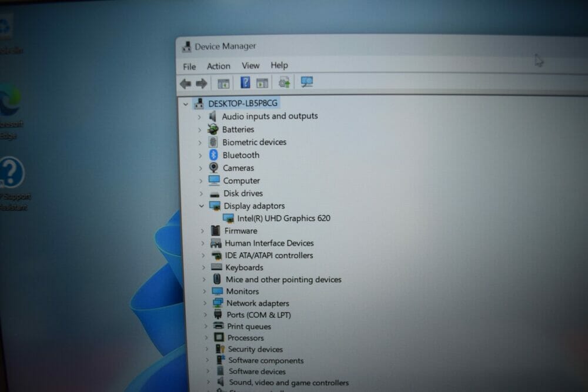Screen dimensions: 588x392
Task: Click the Human Interface Devices icon
Action: tap(216, 243)
